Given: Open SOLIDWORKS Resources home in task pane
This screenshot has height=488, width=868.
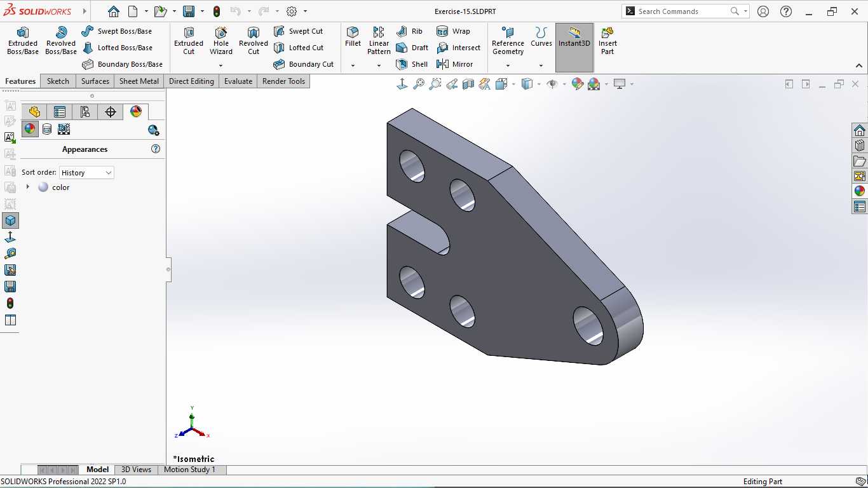Looking at the screenshot, I should pos(859,130).
